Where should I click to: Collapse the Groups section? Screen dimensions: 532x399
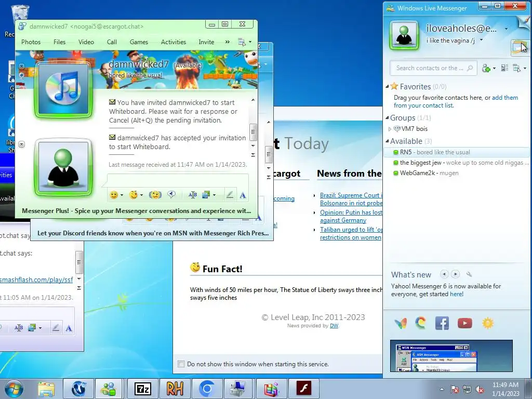click(x=387, y=118)
